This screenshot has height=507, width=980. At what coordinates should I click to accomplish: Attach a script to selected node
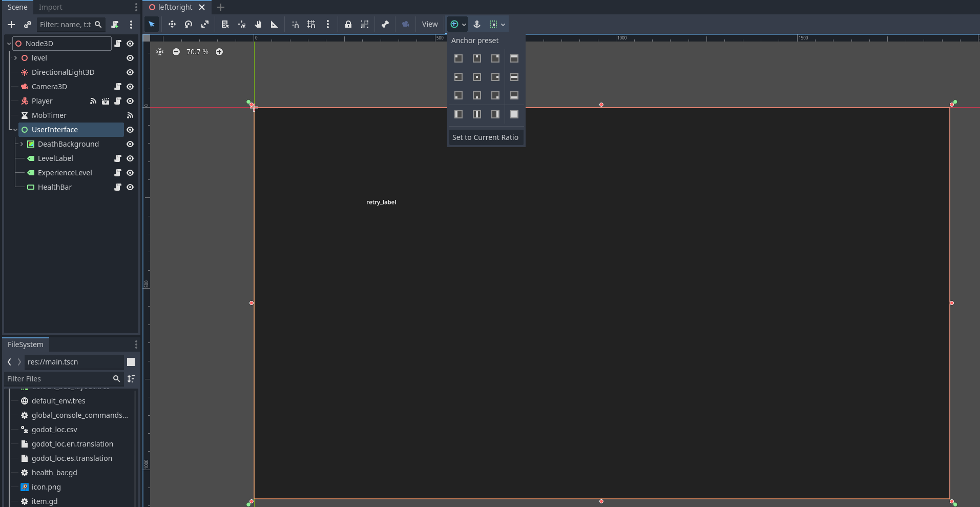tap(115, 24)
